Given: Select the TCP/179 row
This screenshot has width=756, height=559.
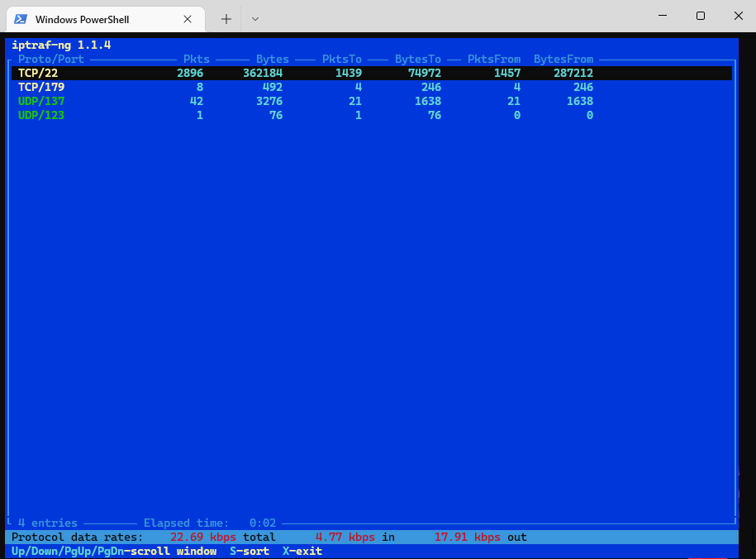Looking at the screenshot, I should click(372, 87).
